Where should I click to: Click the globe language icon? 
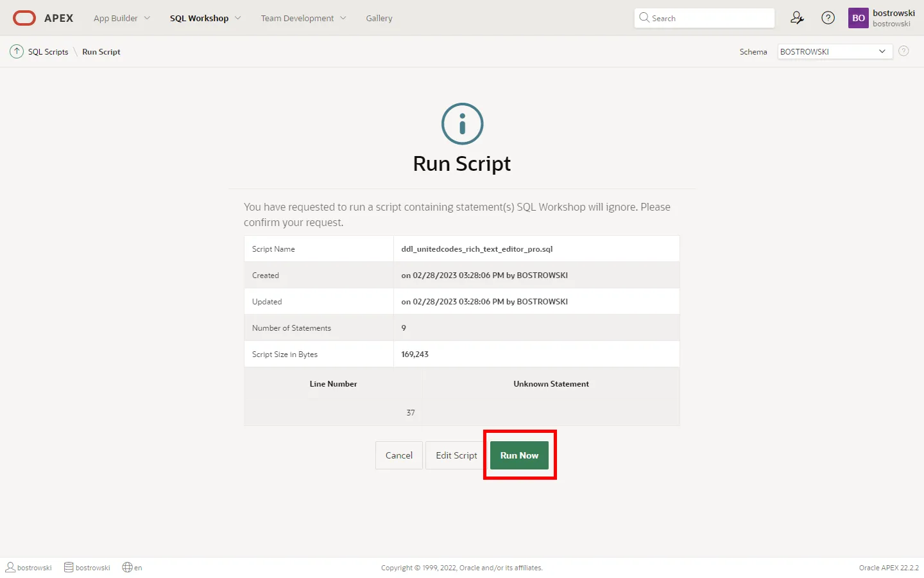(x=127, y=567)
